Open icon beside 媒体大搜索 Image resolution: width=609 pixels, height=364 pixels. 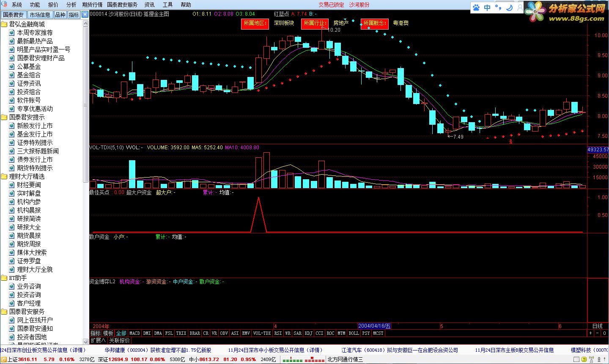[12, 252]
